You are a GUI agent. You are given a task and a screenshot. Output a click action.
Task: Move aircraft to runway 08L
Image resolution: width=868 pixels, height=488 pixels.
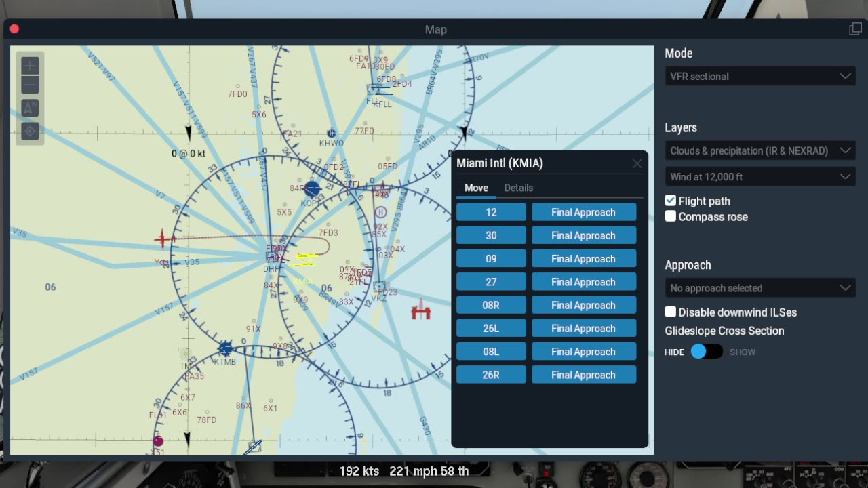(491, 352)
